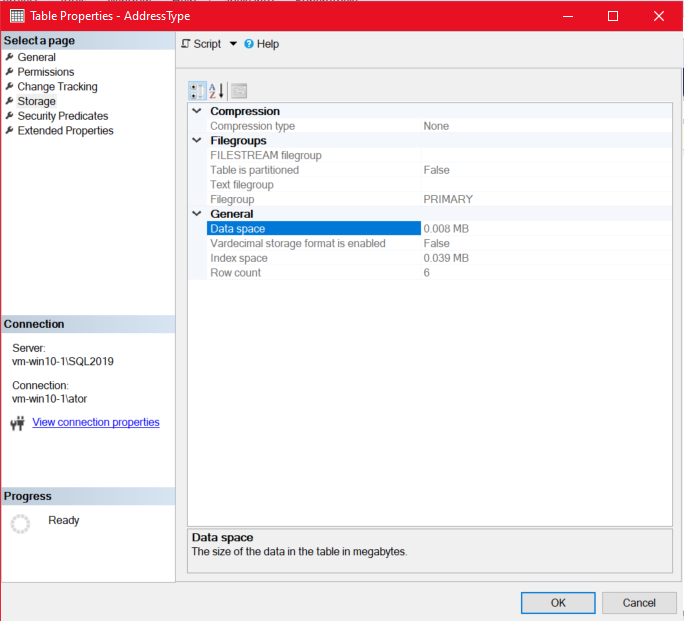The image size is (684, 621).
Task: Click the wrench icon beside Storage
Action: [x=9, y=101]
